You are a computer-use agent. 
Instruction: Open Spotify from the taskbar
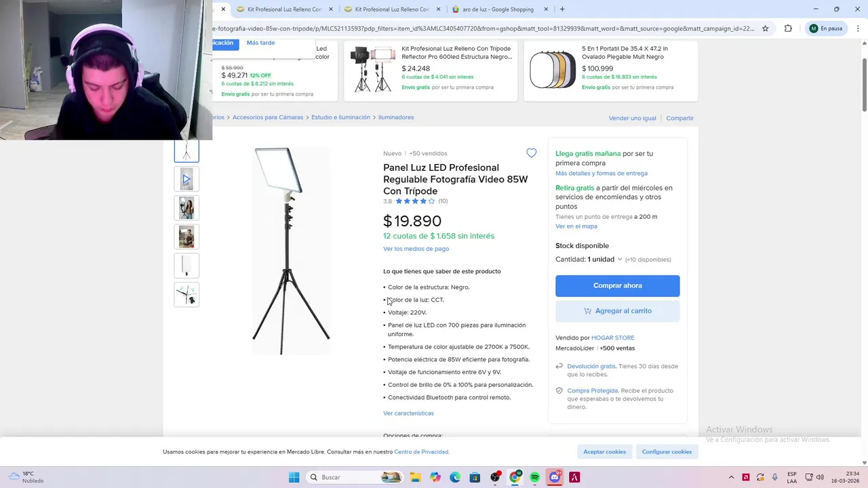(x=535, y=477)
